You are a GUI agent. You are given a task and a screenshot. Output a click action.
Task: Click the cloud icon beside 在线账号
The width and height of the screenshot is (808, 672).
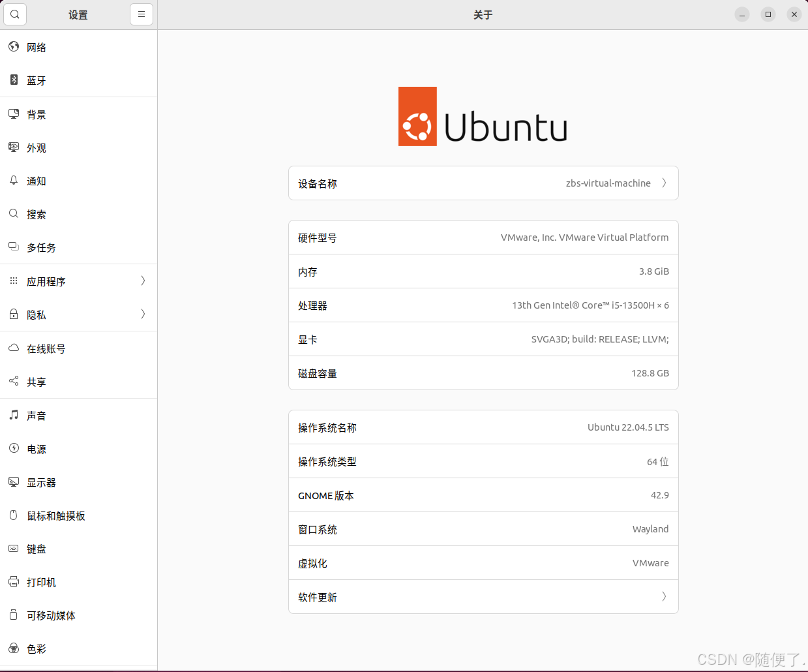[x=14, y=348]
